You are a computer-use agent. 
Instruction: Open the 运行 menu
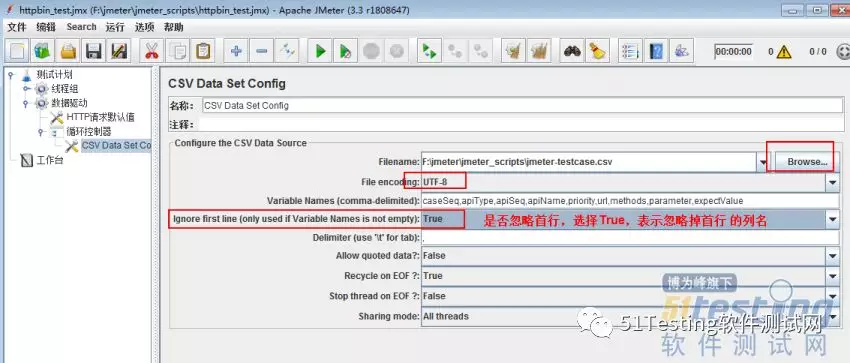point(115,27)
